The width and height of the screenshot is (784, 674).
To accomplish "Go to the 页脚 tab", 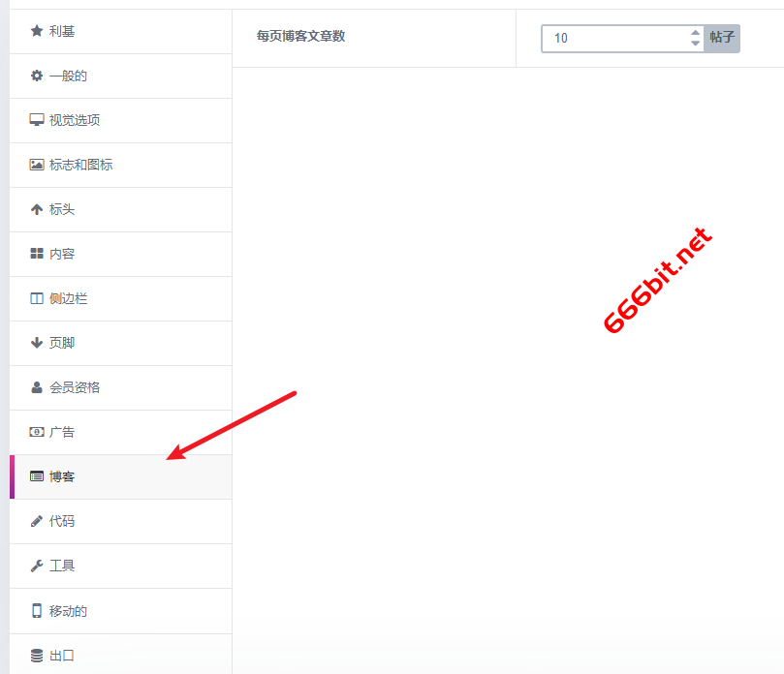I will tap(120, 343).
